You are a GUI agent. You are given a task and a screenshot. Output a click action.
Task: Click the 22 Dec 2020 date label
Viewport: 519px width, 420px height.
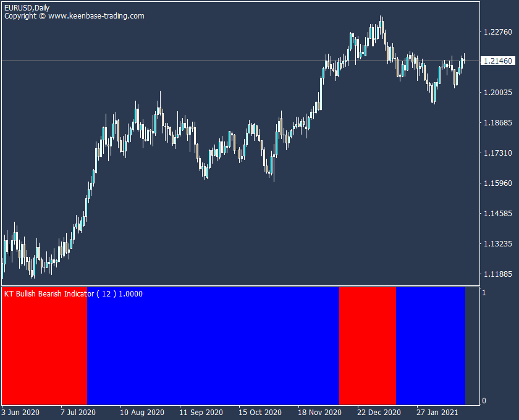pos(379,413)
